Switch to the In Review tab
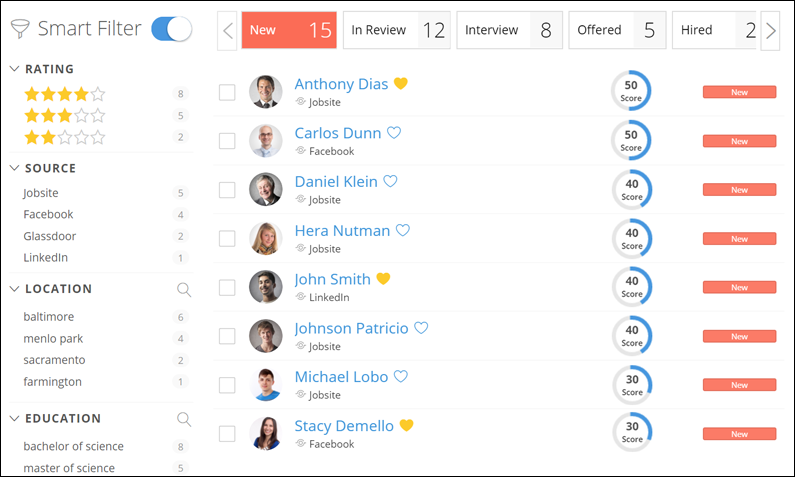The width and height of the screenshot is (795, 478). click(x=396, y=30)
